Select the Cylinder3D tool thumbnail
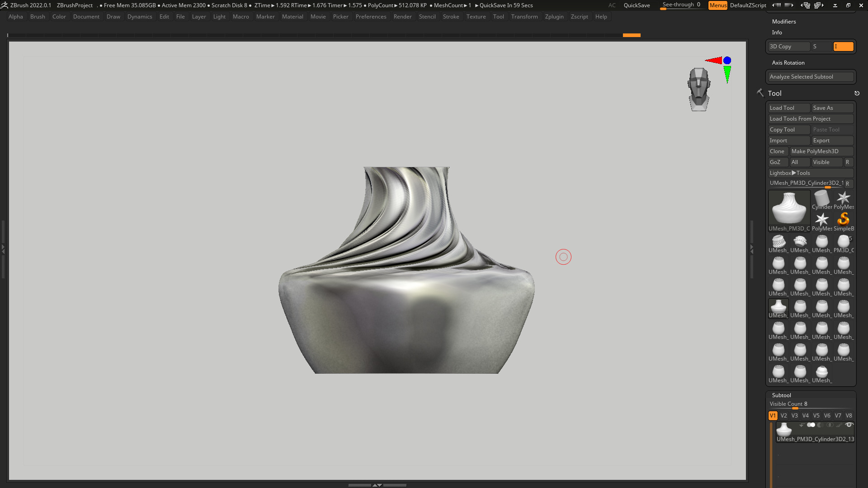The image size is (868, 488). 821,200
